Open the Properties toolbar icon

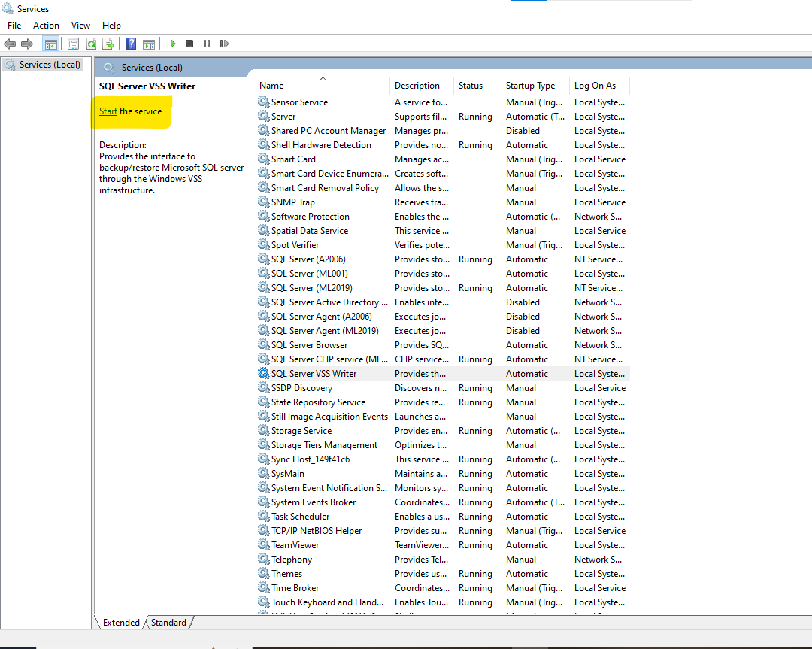coord(74,44)
